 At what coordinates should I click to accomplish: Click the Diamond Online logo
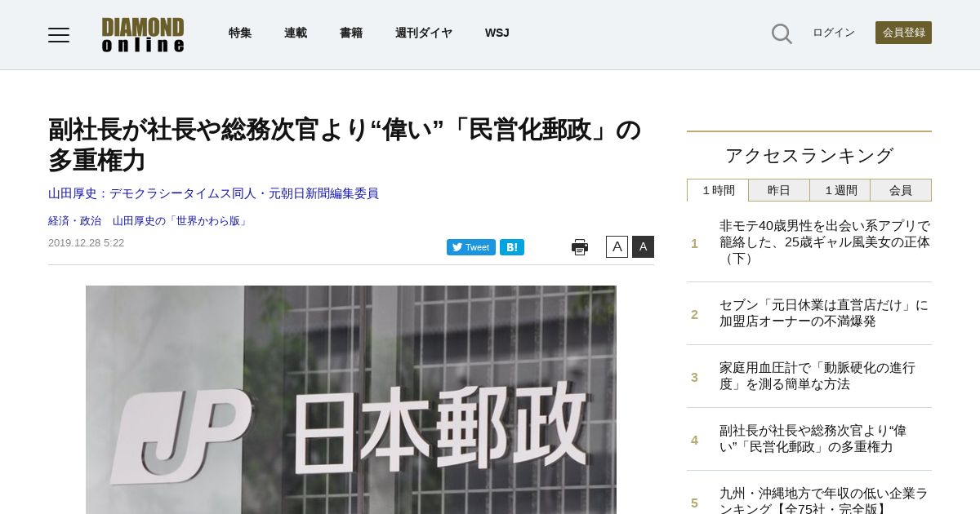pyautogui.click(x=143, y=35)
